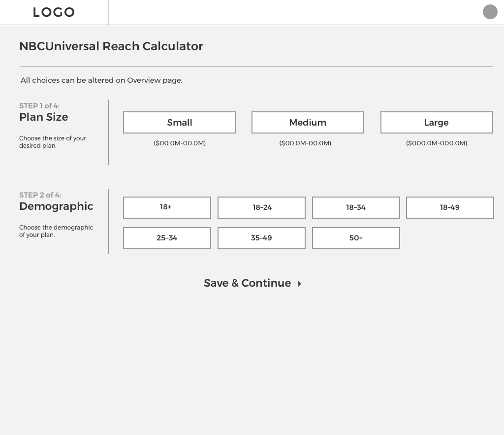Choose the 50+ demographic
This screenshot has height=435, width=504.
coord(356,238)
